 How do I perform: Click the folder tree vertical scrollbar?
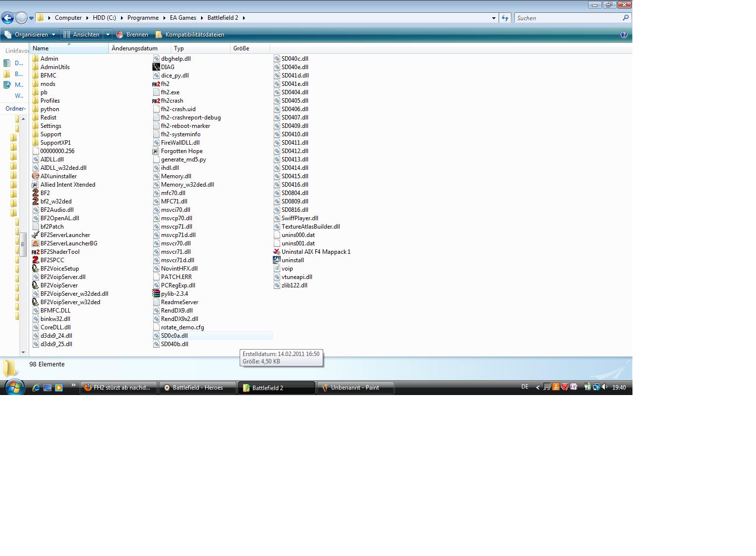pos(23,244)
